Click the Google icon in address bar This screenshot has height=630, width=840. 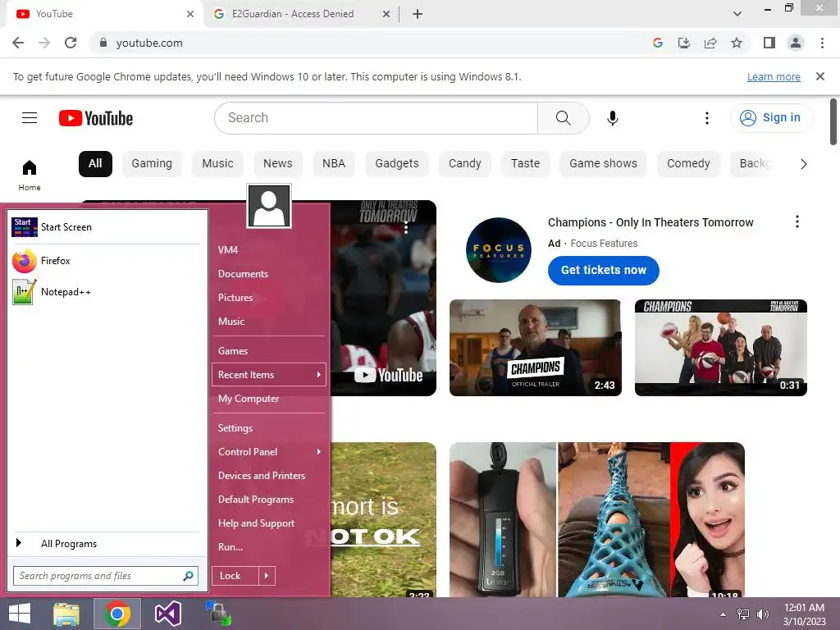point(658,43)
